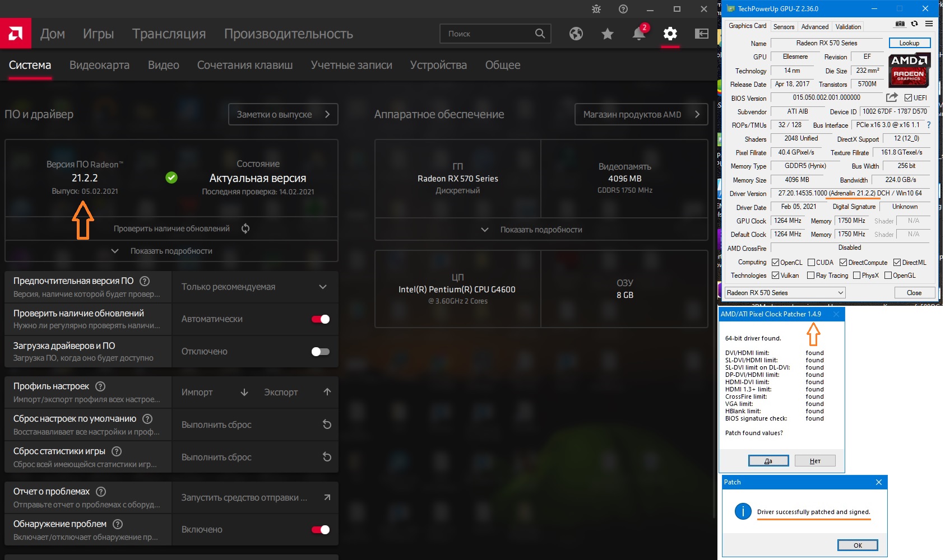The width and height of the screenshot is (945, 560).
Task: Open the notifications bell
Action: click(639, 34)
